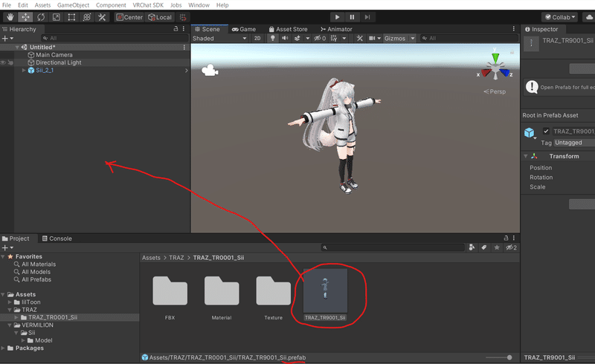Image resolution: width=595 pixels, height=364 pixels.
Task: Search by label icon in Project
Action: point(484,247)
